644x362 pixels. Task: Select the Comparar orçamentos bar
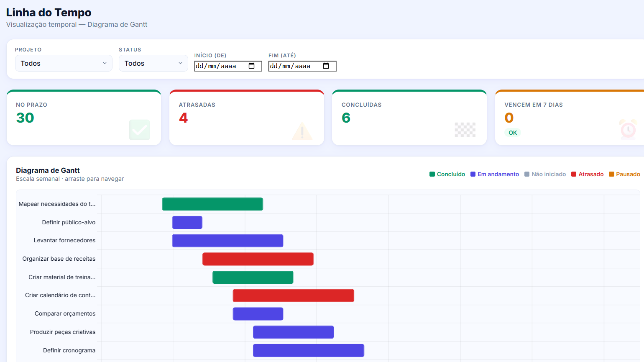(258, 314)
